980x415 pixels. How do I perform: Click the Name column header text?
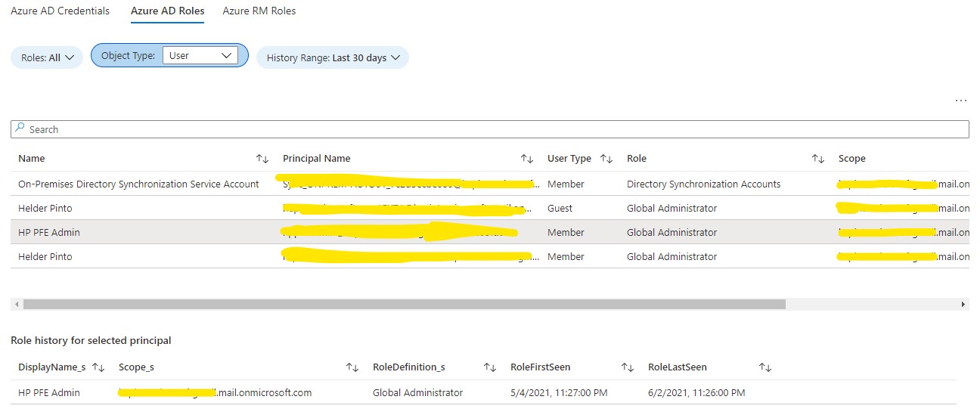[32, 159]
